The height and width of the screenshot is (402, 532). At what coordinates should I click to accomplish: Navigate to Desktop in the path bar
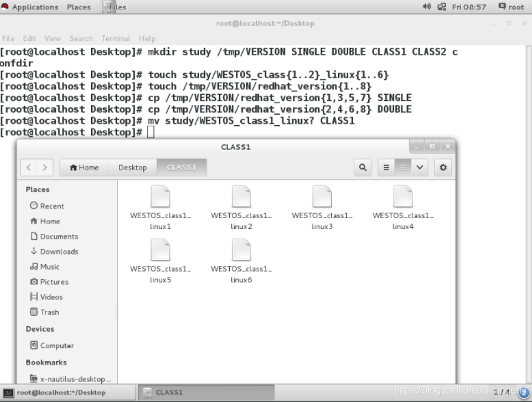pos(133,168)
